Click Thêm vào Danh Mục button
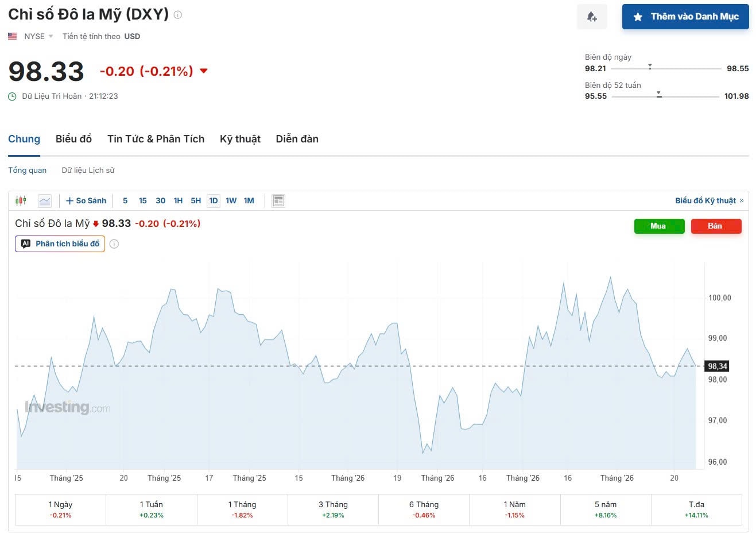This screenshot has height=537, width=756. click(685, 17)
